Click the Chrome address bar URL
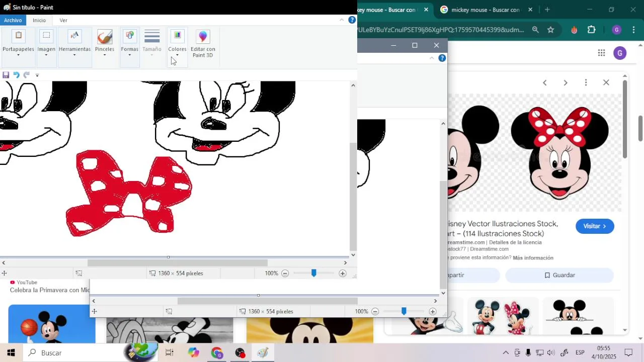The height and width of the screenshot is (362, 644). 441,30
